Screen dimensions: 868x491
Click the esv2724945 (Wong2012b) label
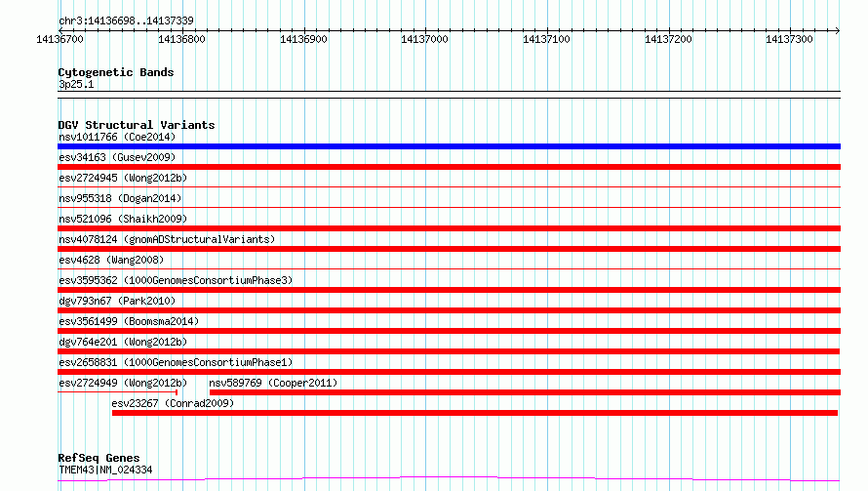123,178
